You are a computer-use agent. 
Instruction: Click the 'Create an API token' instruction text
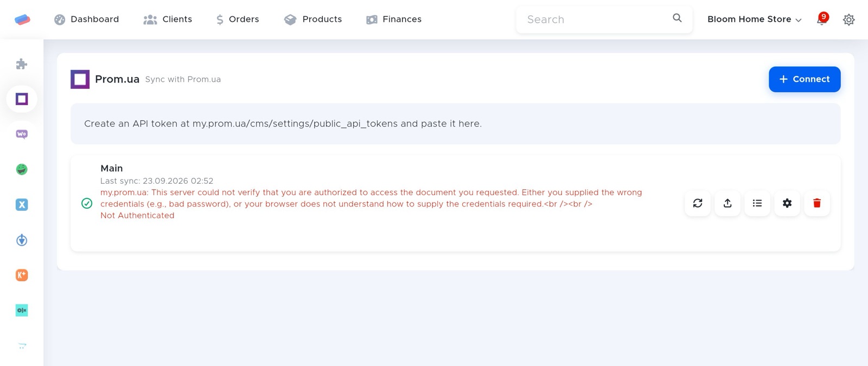283,124
